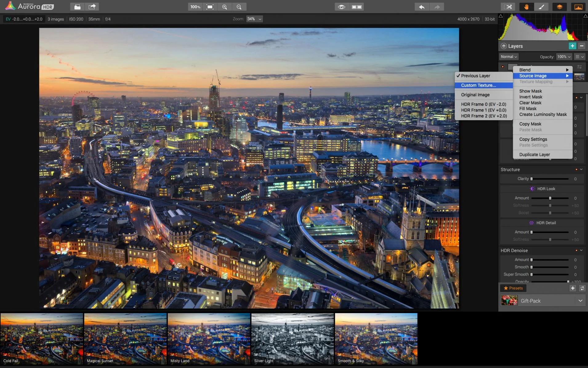The width and height of the screenshot is (588, 368).
Task: Click the open file folder icon
Action: [77, 7]
